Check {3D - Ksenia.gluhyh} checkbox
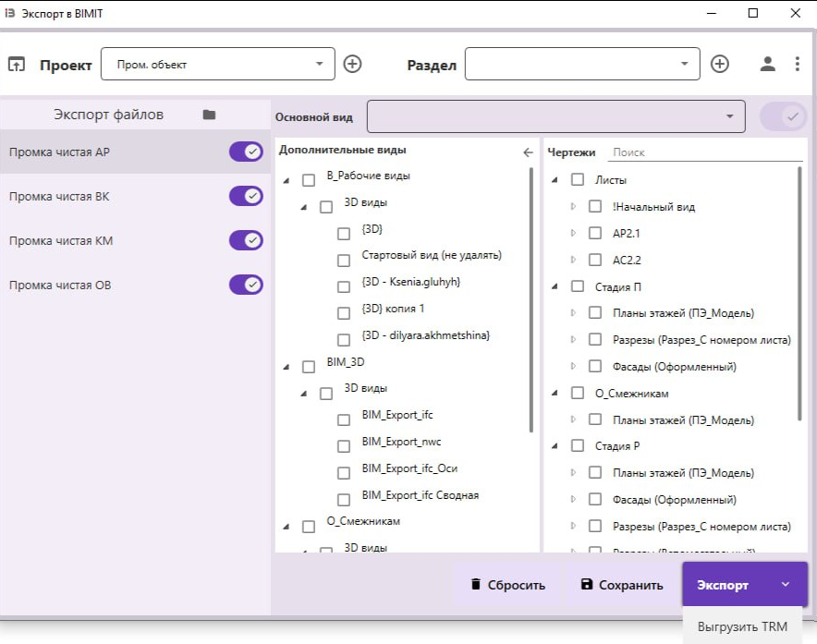The height and width of the screenshot is (644, 817). pyautogui.click(x=344, y=286)
